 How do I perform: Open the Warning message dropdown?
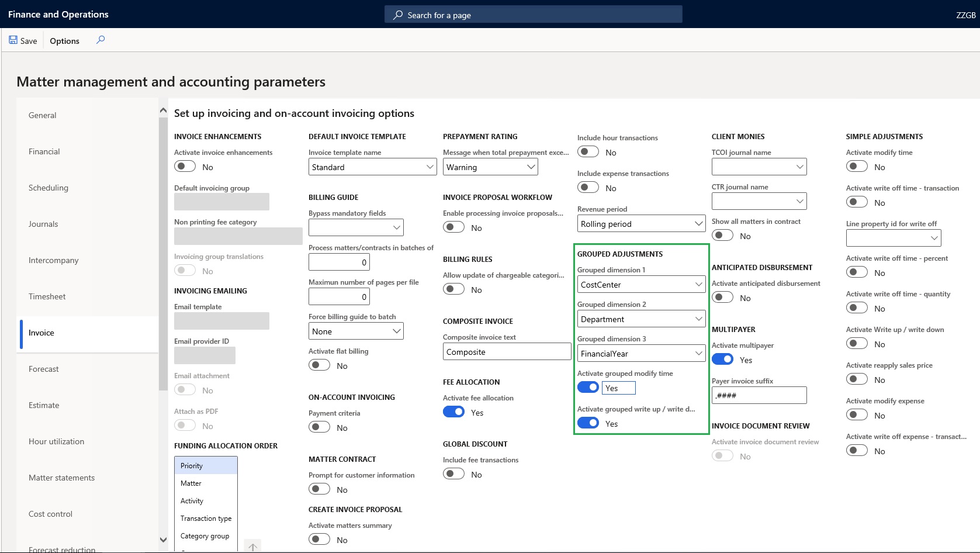click(531, 167)
